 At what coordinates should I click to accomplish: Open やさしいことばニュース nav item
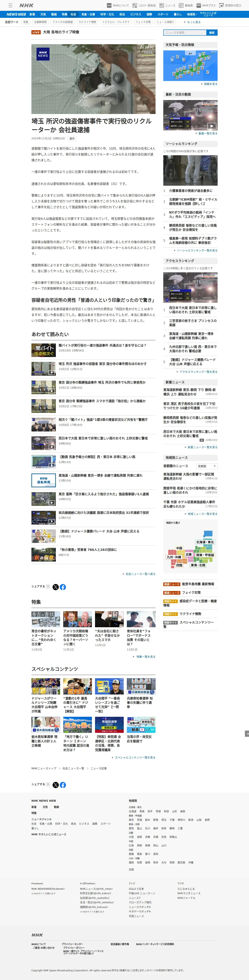coord(208,14)
